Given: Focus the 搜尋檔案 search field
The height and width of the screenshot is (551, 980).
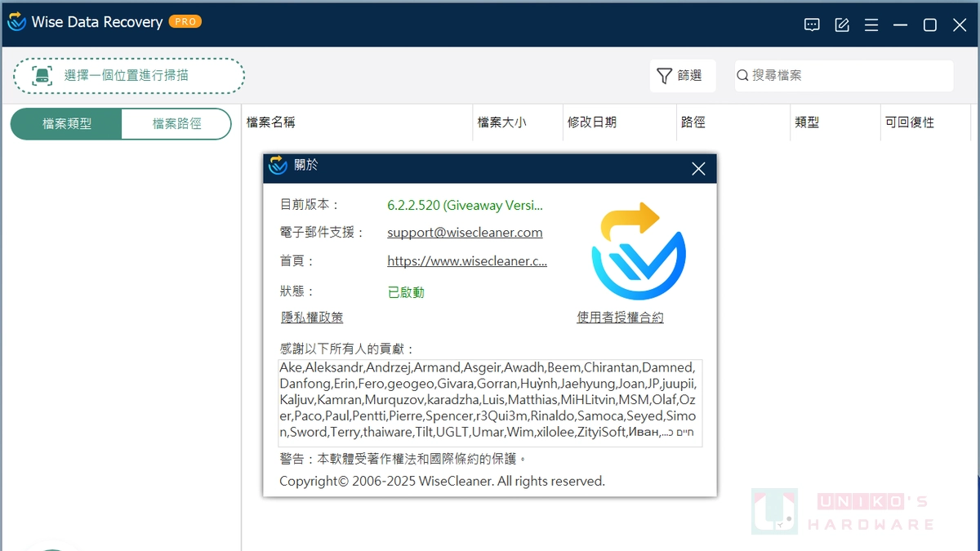Looking at the screenshot, I should pos(844,75).
